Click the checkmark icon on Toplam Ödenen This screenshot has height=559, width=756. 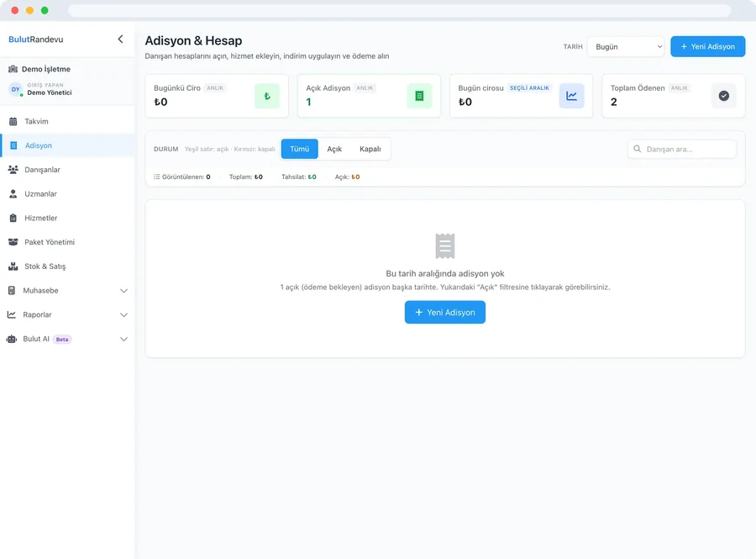pos(724,96)
